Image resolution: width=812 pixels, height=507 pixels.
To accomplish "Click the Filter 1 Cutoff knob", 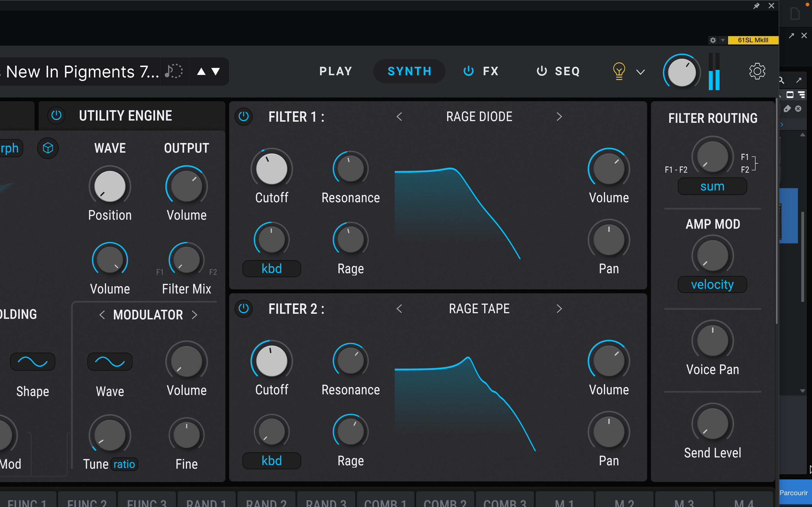I will click(272, 169).
